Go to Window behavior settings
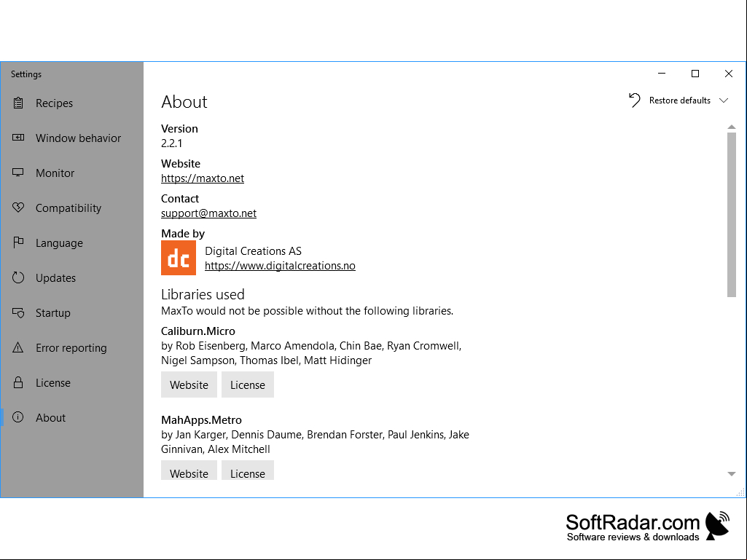The width and height of the screenshot is (747, 560). [72, 138]
